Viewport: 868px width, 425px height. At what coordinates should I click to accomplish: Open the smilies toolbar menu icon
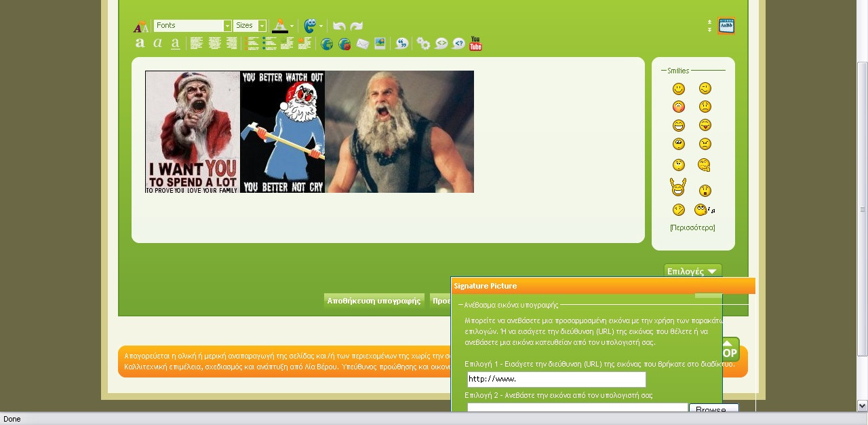pos(310,26)
